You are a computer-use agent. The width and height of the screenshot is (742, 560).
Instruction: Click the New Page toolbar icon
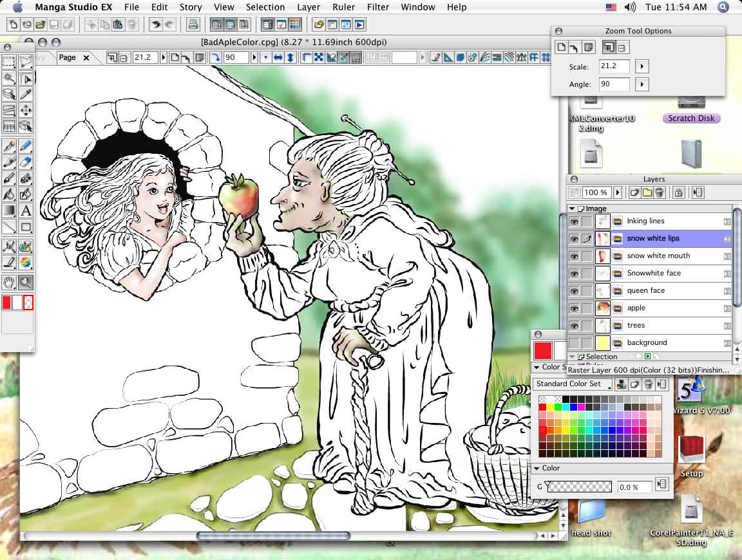pyautogui.click(x=14, y=24)
